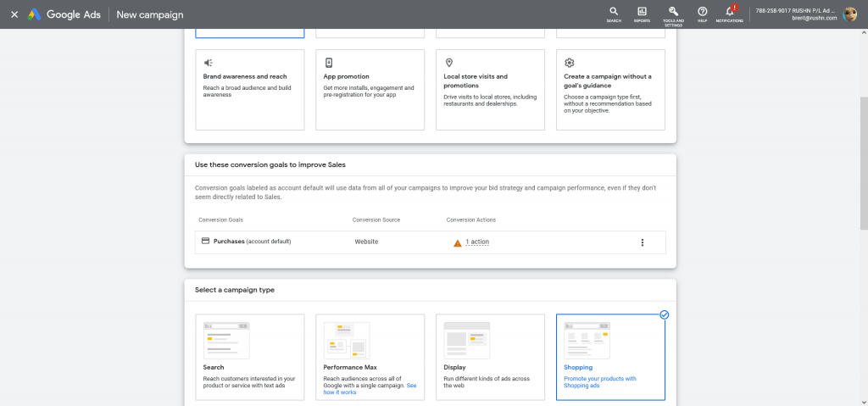Click the Brand awareness megaphone icon

[209, 63]
